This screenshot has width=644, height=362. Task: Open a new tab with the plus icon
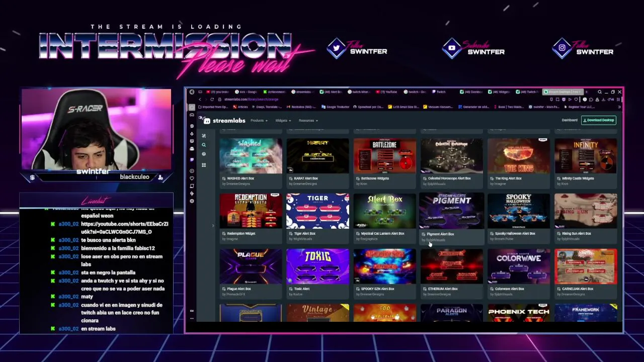click(587, 92)
